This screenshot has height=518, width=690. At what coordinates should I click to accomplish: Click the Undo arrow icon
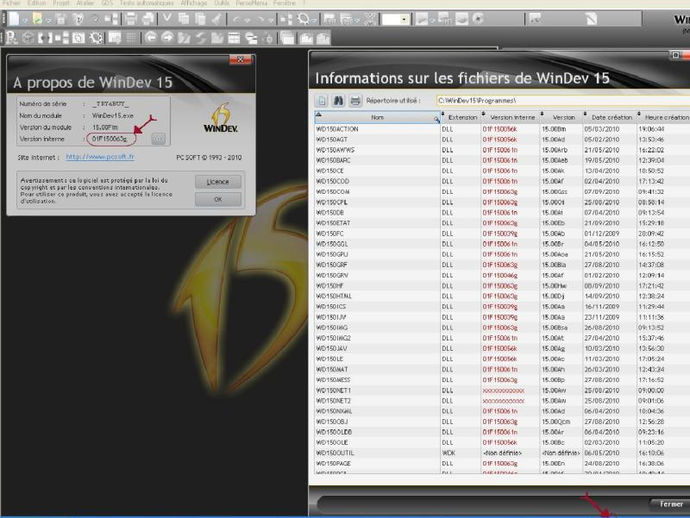(236, 19)
